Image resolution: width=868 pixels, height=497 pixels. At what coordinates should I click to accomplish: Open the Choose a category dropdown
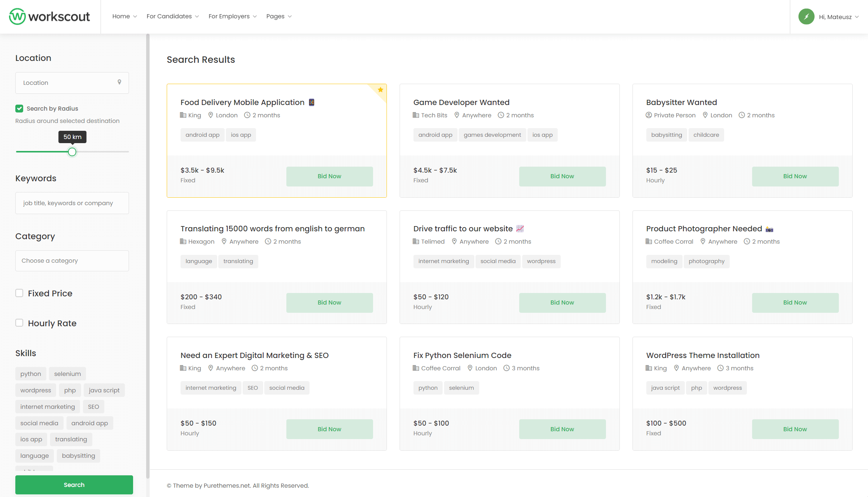click(x=72, y=261)
